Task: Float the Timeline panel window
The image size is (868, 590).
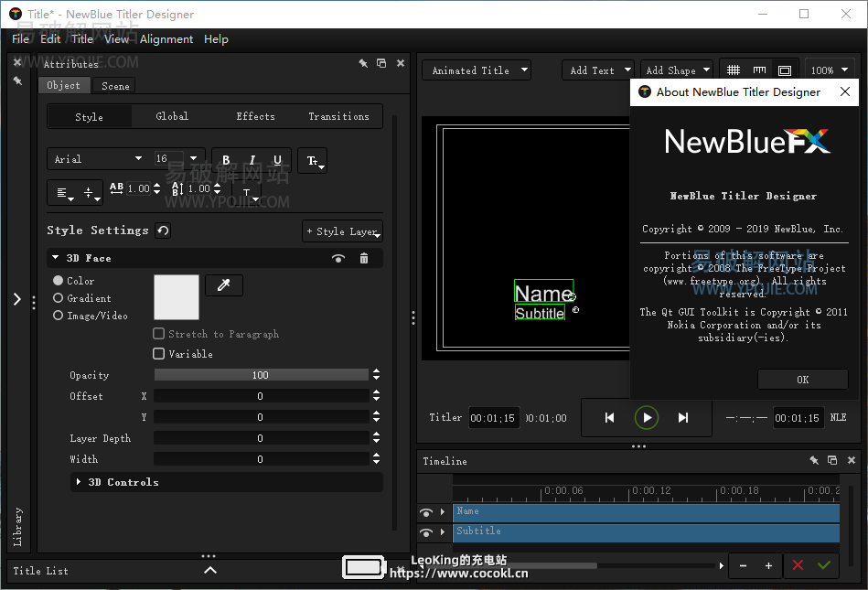Action: [x=832, y=460]
